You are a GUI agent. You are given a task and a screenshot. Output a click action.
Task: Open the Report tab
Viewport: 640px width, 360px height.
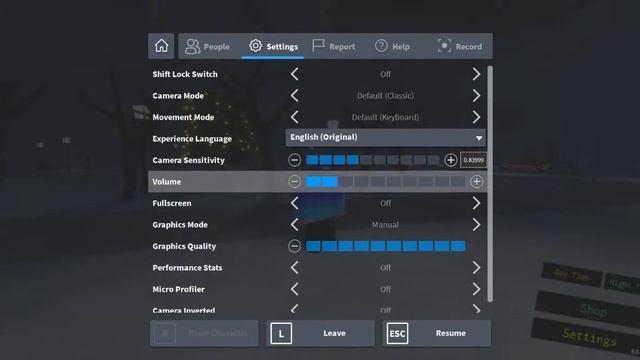333,47
